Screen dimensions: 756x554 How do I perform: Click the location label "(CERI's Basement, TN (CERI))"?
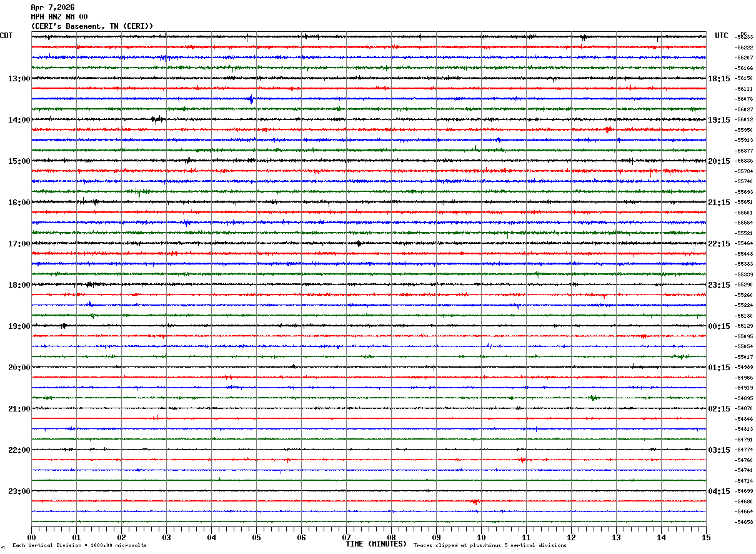coord(92,26)
